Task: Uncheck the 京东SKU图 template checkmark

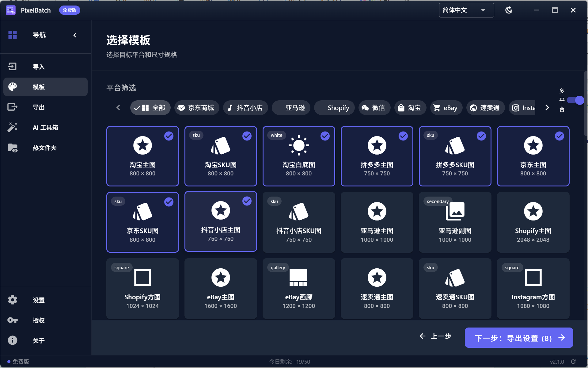Action: click(x=169, y=202)
